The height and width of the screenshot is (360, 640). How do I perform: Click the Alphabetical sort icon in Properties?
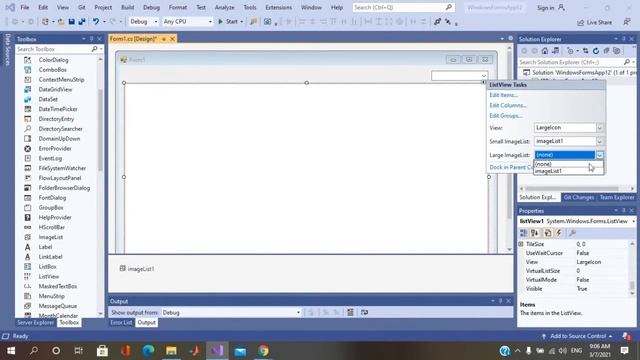[535, 233]
